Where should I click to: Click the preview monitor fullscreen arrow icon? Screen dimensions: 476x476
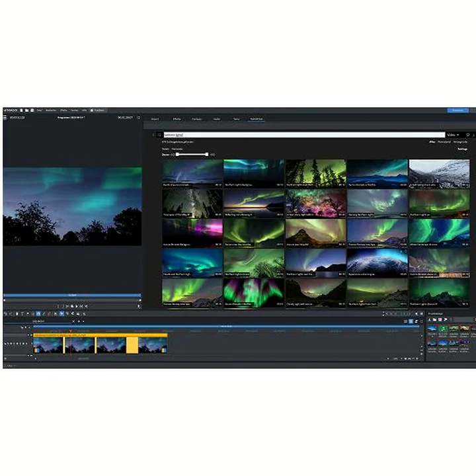click(139, 306)
